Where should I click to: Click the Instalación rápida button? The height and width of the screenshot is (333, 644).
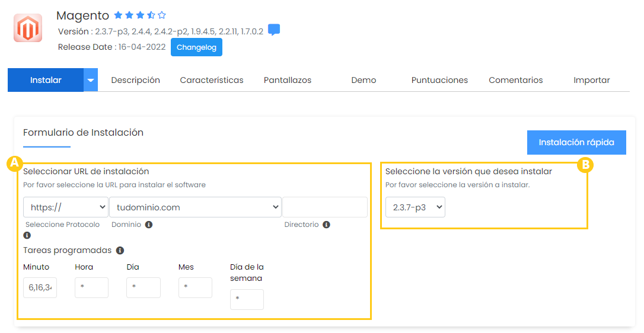pyautogui.click(x=576, y=142)
